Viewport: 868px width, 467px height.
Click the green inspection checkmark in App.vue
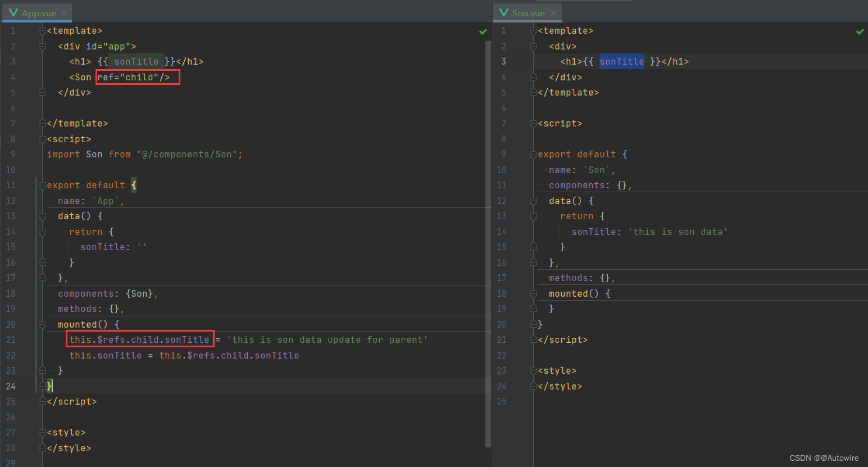coord(483,31)
